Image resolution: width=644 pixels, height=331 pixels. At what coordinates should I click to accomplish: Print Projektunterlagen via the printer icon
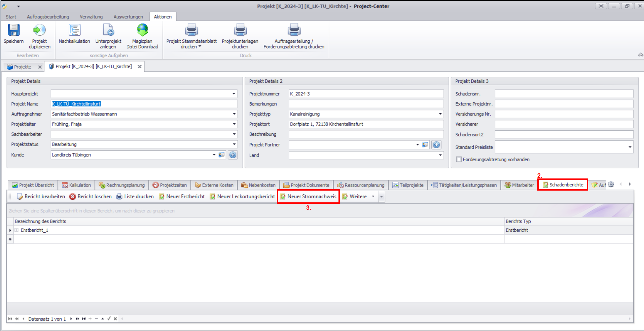point(240,30)
